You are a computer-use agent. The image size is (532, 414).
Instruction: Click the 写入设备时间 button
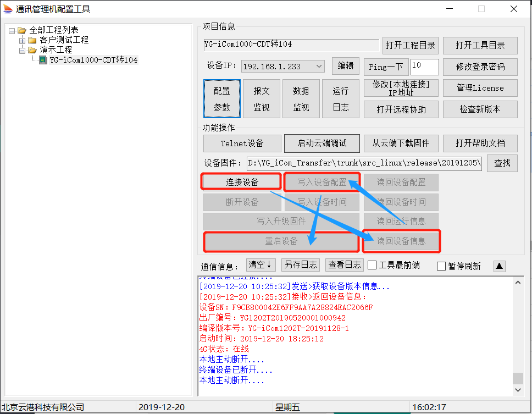pos(322,202)
